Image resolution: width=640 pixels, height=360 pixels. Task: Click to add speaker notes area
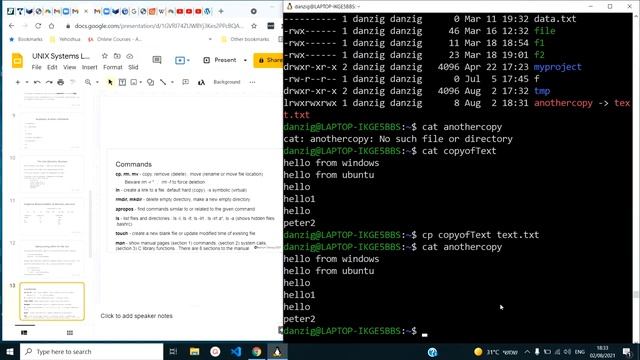point(136,316)
